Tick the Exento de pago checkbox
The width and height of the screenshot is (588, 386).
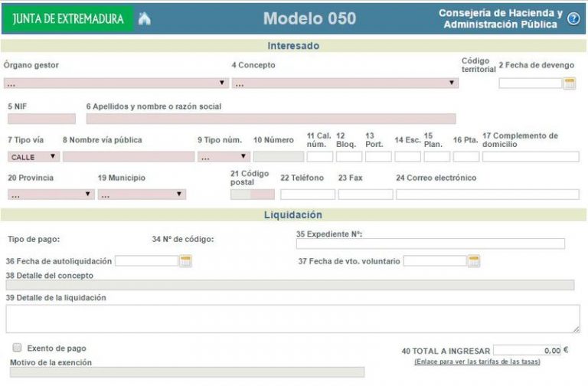17,348
